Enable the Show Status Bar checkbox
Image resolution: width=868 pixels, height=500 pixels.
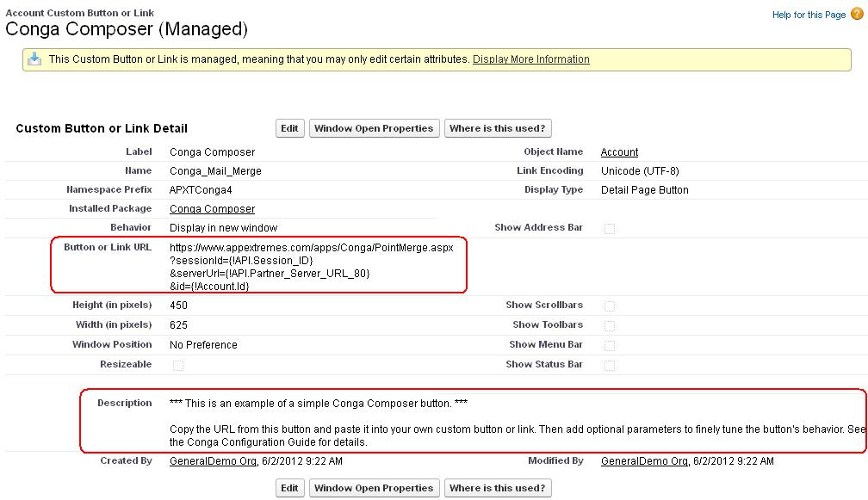click(x=610, y=364)
